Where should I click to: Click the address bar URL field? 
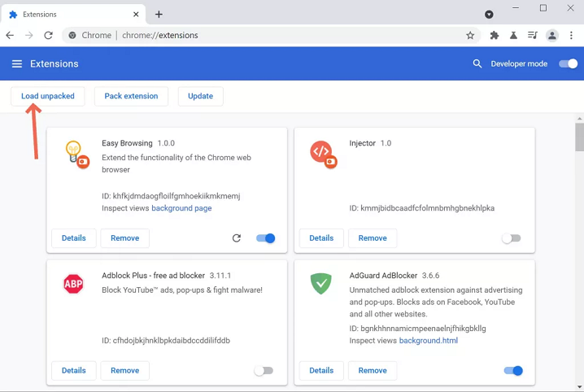point(271,35)
